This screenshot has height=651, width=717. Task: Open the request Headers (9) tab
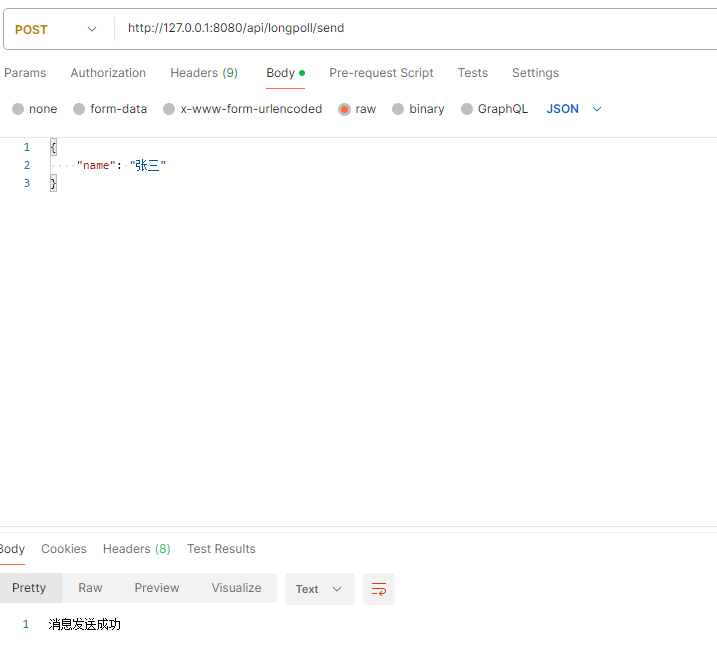click(x=204, y=73)
